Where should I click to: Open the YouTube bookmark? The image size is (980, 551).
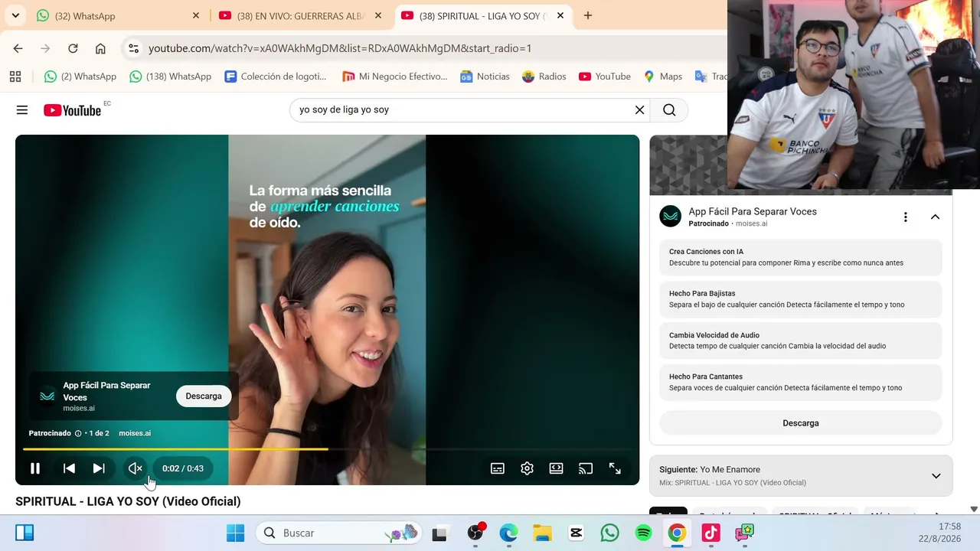[605, 77]
